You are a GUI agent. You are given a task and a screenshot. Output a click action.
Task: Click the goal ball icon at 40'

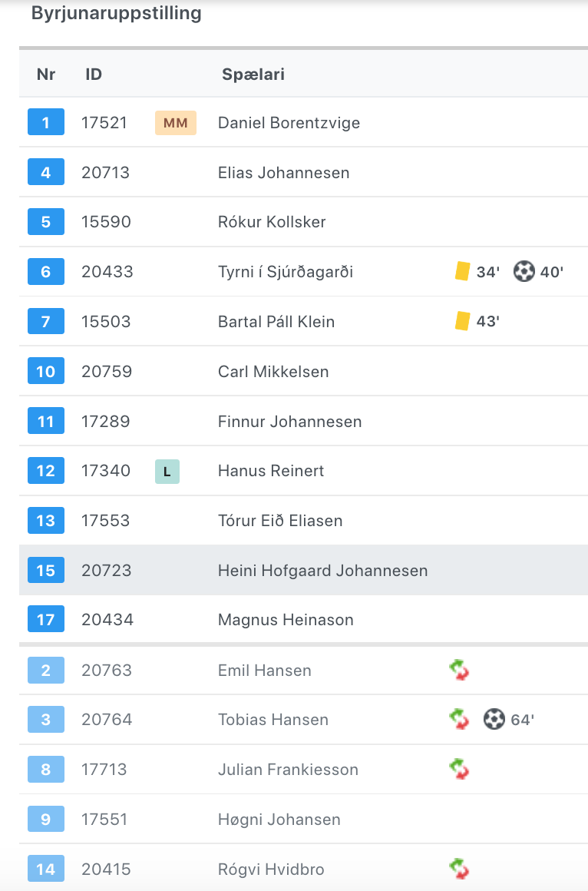point(524,271)
